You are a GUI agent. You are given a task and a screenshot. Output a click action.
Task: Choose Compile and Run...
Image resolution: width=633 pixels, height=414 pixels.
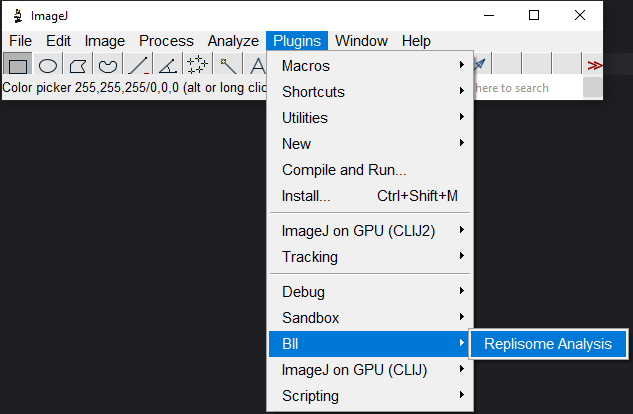click(x=370, y=170)
